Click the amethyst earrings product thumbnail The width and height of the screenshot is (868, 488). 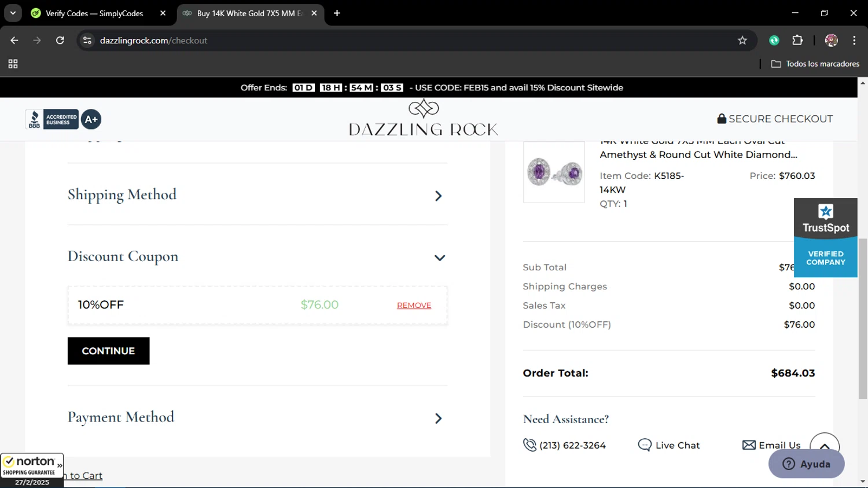(554, 173)
